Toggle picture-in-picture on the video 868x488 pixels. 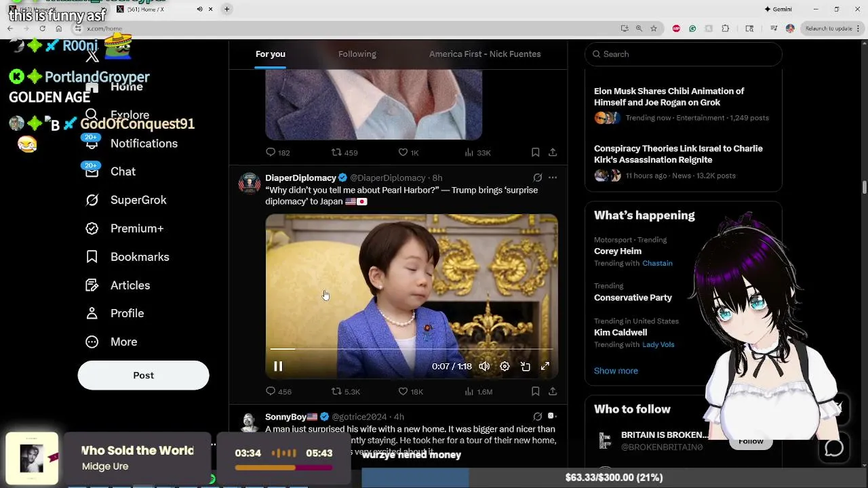click(525, 366)
